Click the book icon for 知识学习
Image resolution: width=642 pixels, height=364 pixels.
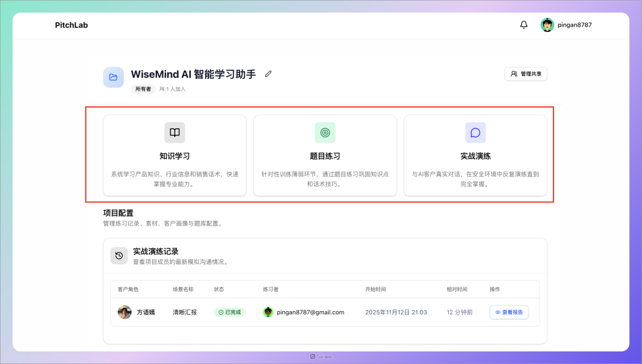coord(175,132)
